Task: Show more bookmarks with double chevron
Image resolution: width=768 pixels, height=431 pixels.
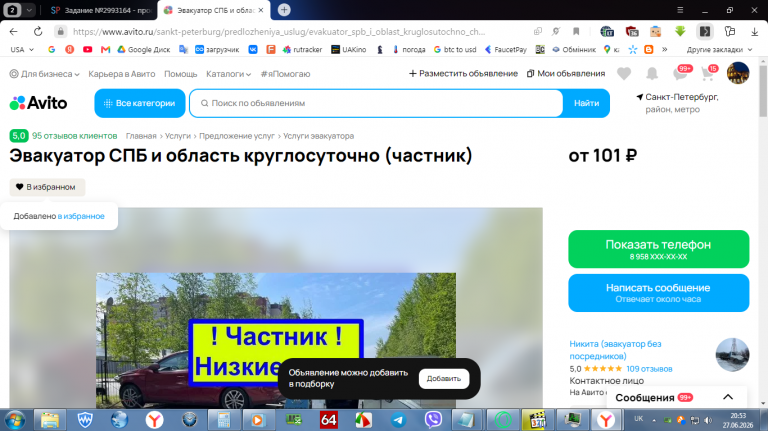Action: click(x=665, y=49)
